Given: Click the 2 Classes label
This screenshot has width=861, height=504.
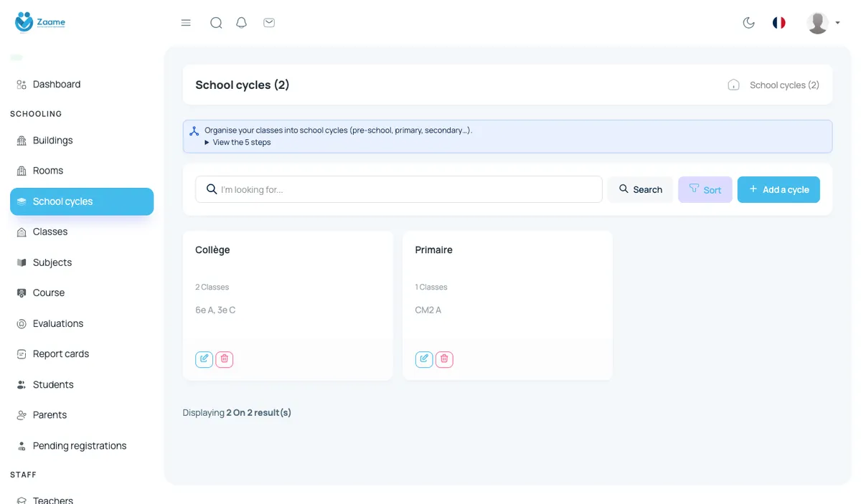Looking at the screenshot, I should tap(212, 287).
